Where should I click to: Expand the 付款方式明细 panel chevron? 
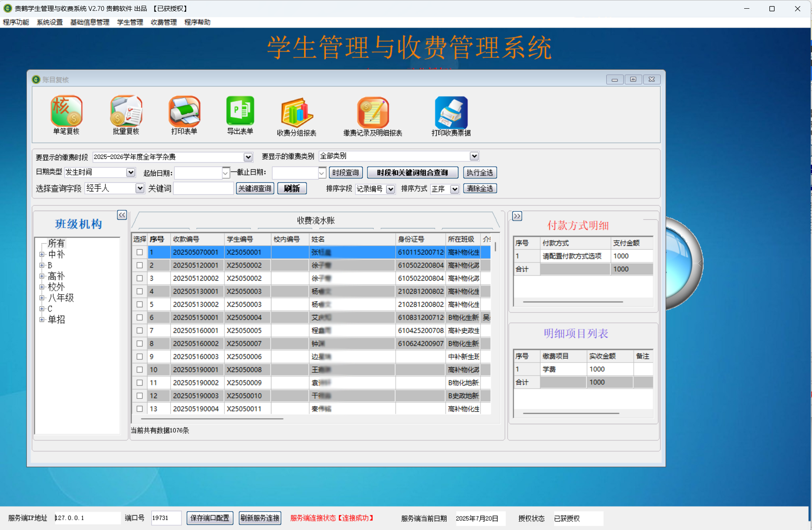click(x=517, y=216)
